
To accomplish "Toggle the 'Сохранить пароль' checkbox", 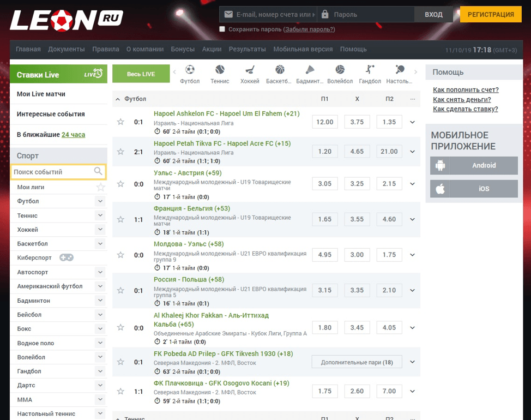I will (x=222, y=29).
